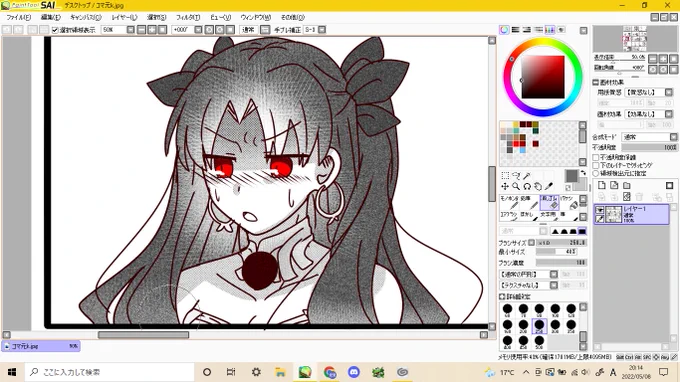Create a new layer
Image resolution: width=680 pixels, height=382 pixels.
[602, 186]
